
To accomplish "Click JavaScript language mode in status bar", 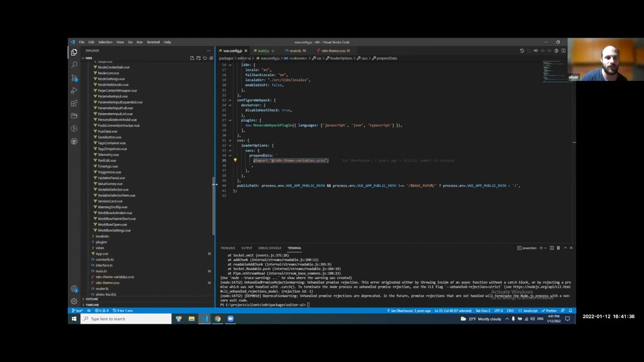I will (x=530, y=311).
